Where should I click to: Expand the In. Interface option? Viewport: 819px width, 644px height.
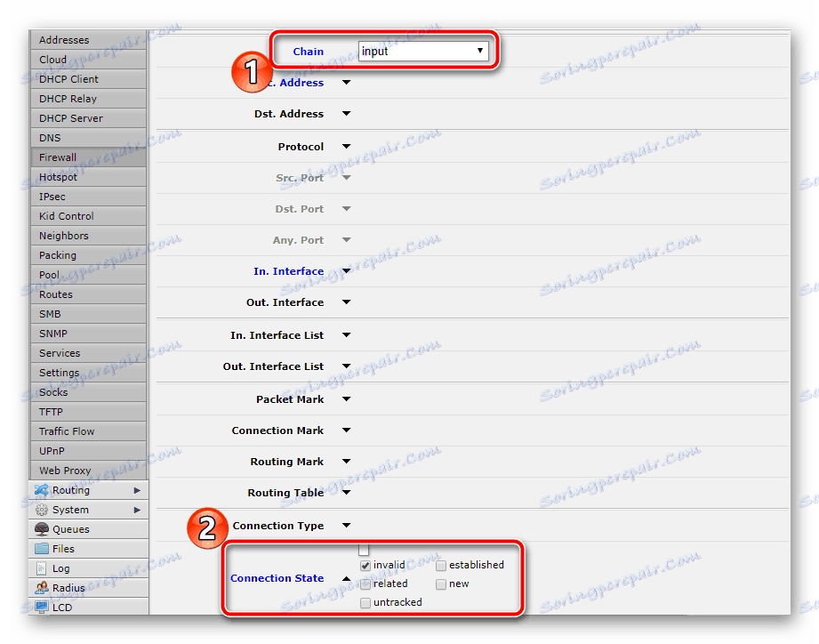[x=346, y=270]
